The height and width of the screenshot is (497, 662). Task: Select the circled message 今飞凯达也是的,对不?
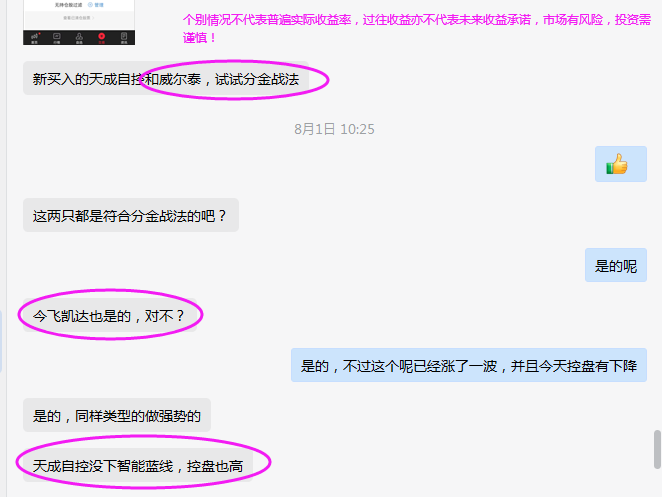click(110, 315)
